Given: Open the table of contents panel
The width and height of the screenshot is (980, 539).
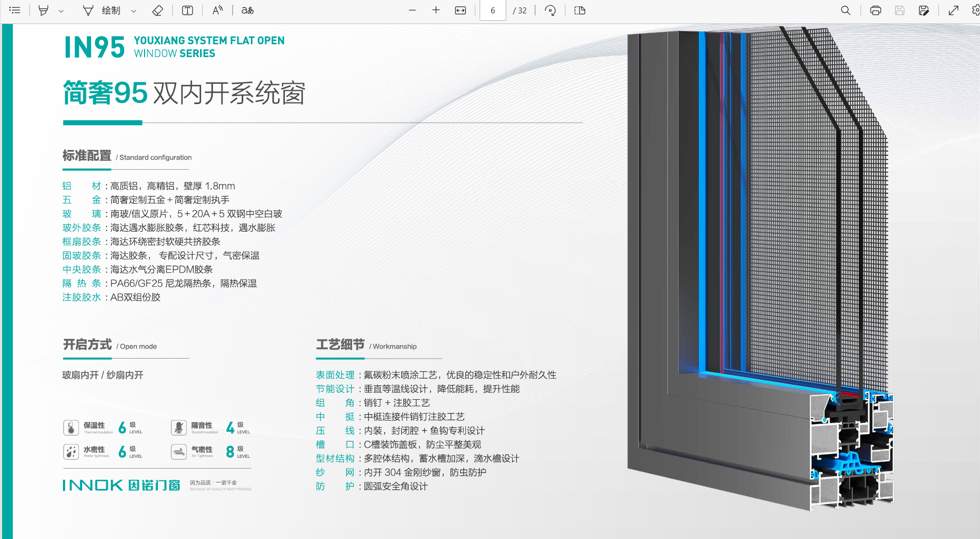Looking at the screenshot, I should pyautogui.click(x=15, y=10).
